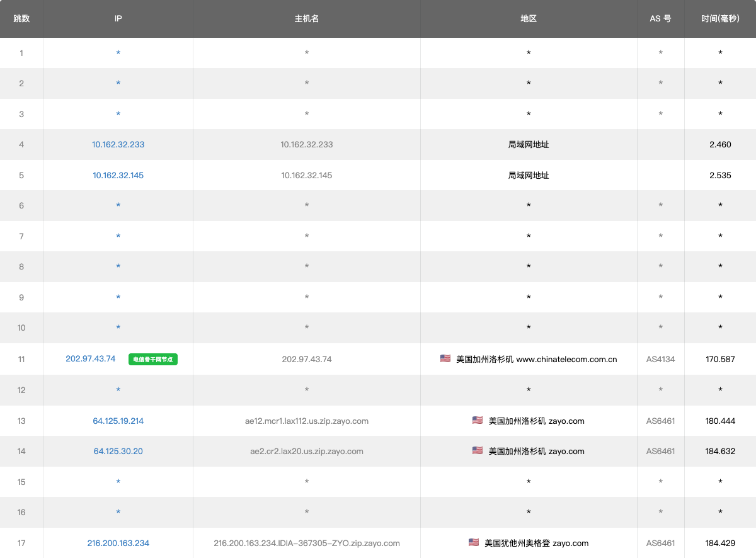This screenshot has height=558, width=756.
Task: Click hostname ae2.cr2.lax20.us.zip.zayo.com
Action: [307, 451]
